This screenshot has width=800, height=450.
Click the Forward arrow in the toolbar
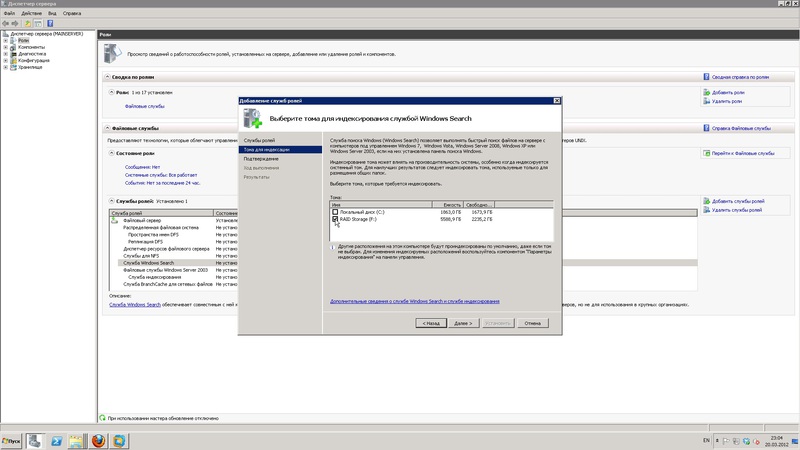[15, 23]
